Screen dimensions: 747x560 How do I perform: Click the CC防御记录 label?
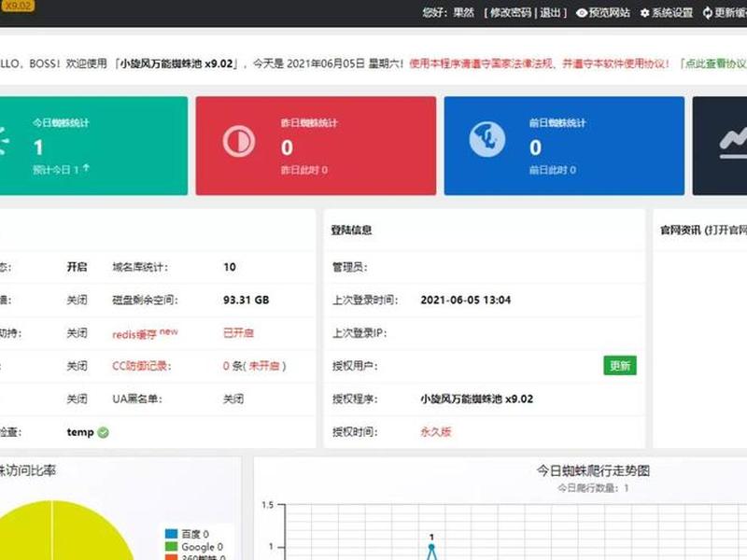pos(142,366)
